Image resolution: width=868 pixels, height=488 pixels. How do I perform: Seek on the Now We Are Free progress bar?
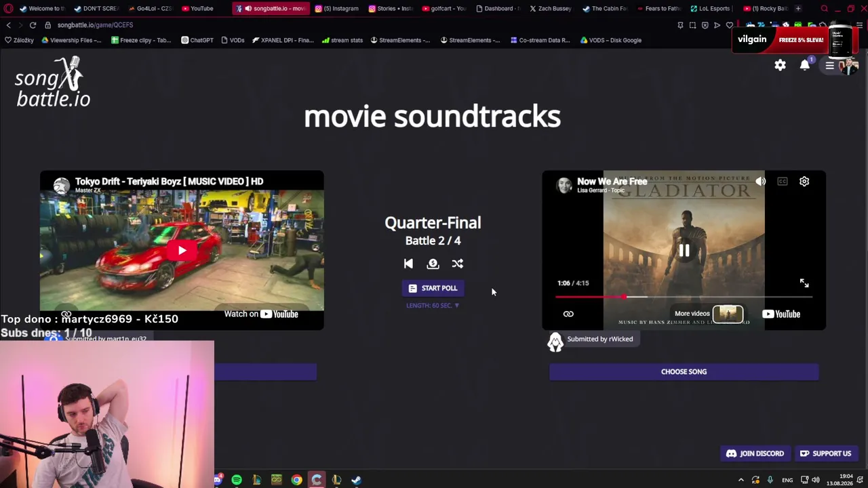[x=684, y=297]
